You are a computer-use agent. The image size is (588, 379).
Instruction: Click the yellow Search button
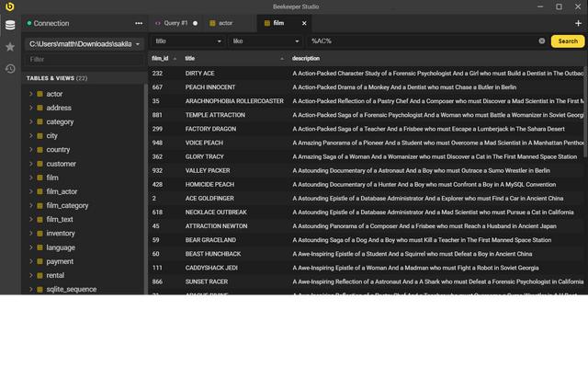point(568,41)
